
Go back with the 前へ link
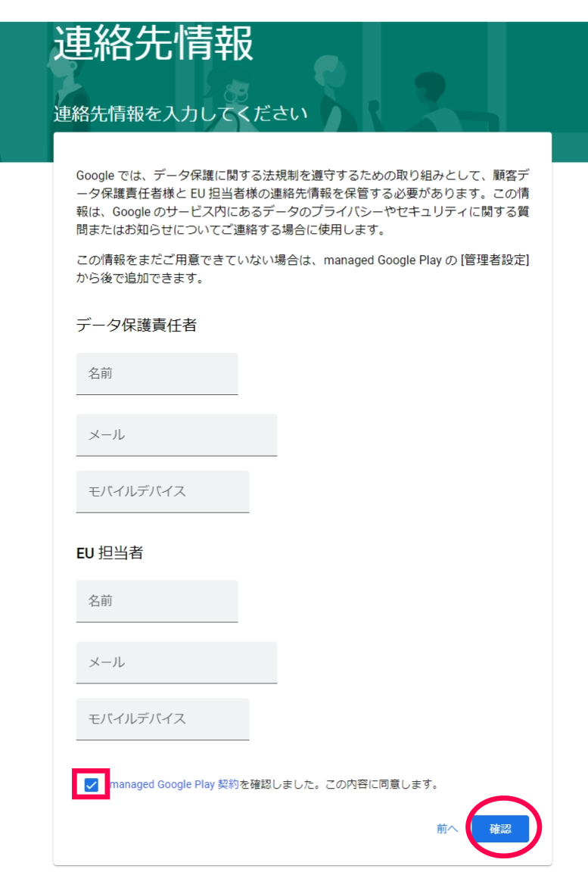[x=447, y=828]
